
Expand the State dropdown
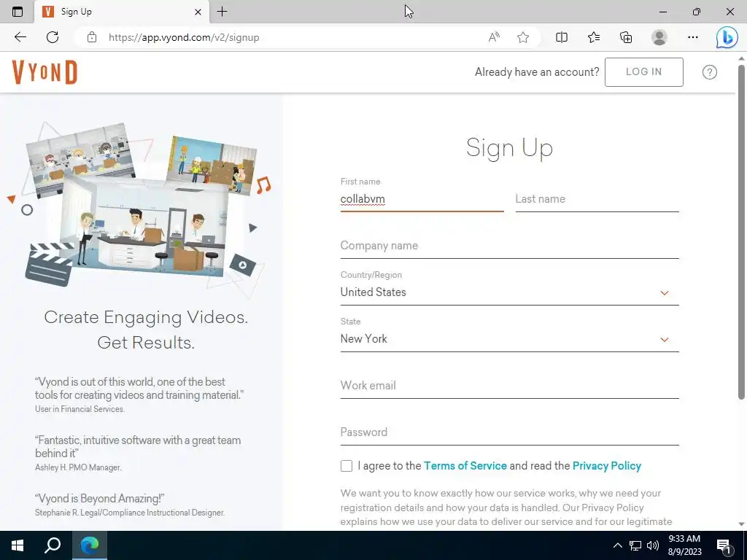pyautogui.click(x=509, y=338)
